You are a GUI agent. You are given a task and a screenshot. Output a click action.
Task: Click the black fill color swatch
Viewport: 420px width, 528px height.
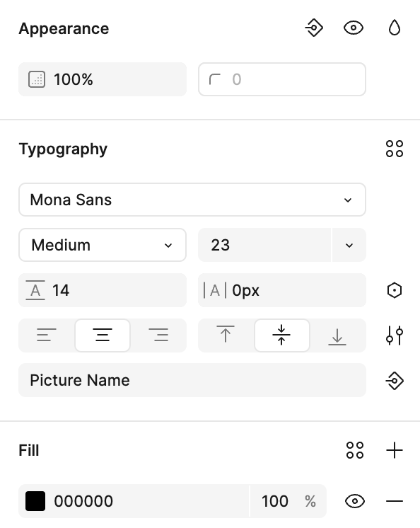pos(35,501)
